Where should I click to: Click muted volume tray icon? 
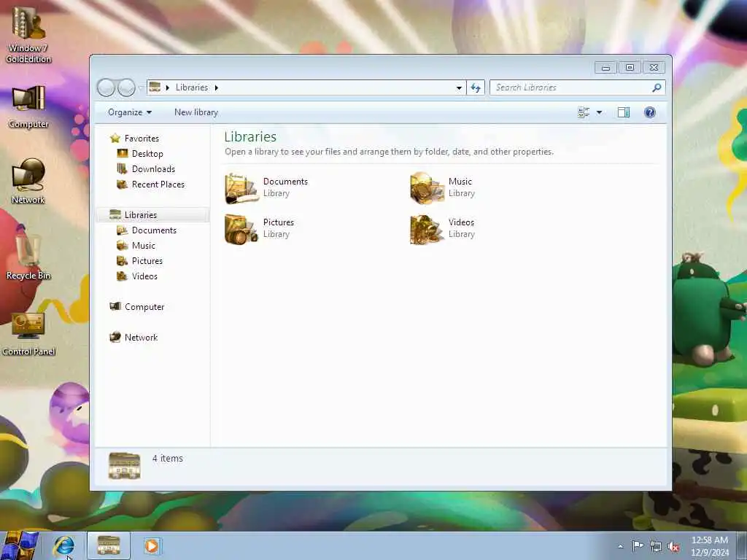(673, 547)
